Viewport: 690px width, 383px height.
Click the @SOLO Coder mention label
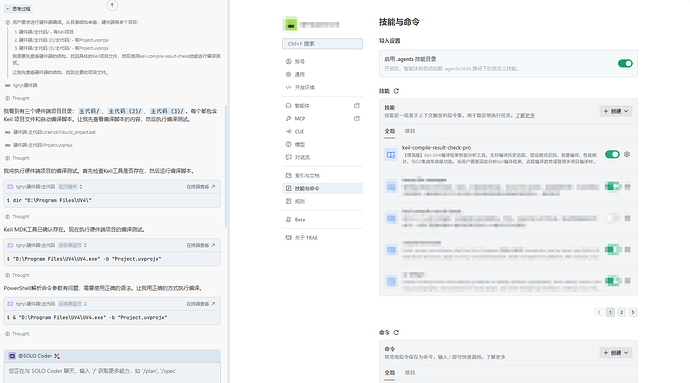pos(35,356)
